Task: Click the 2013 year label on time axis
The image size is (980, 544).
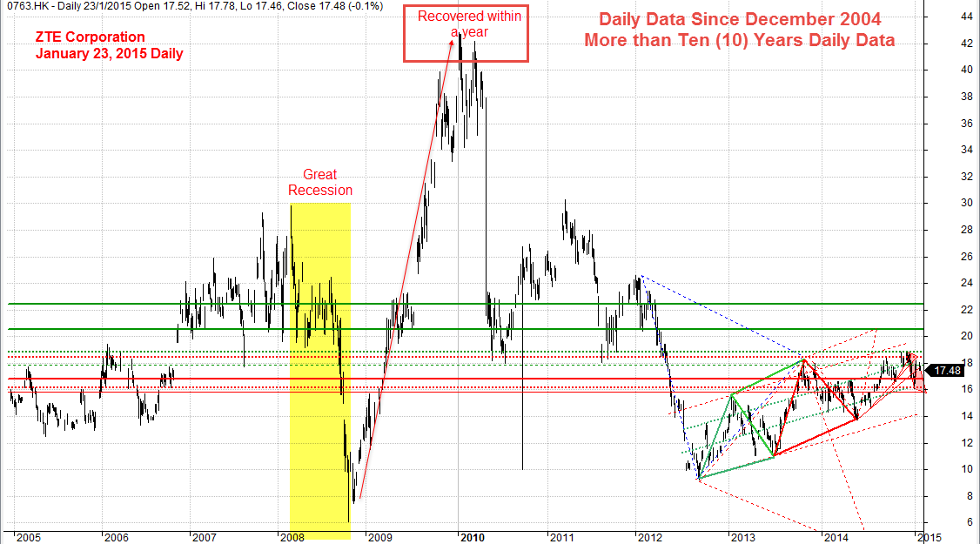Action: [x=742, y=537]
